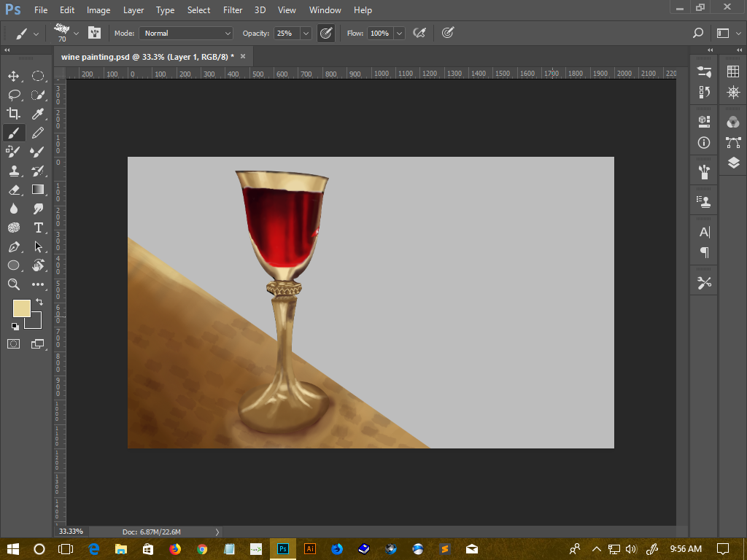Open the Paths panel icon
The image size is (747, 560).
click(x=733, y=142)
